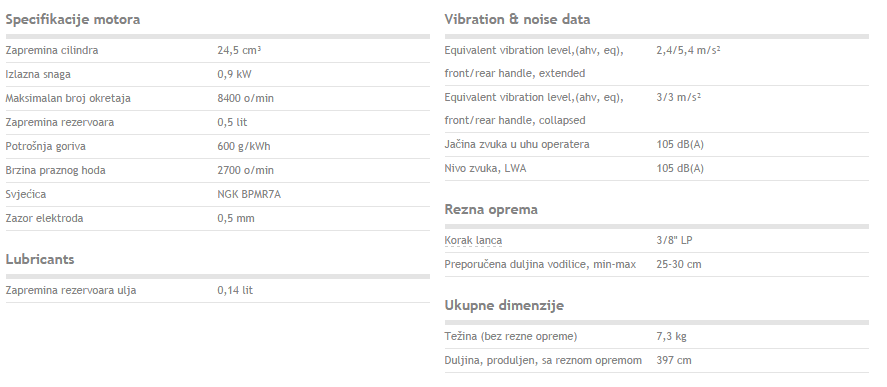Select the Specifikacije motora heading
Viewport: 887px width, 387px height.
pyautogui.click(x=73, y=19)
